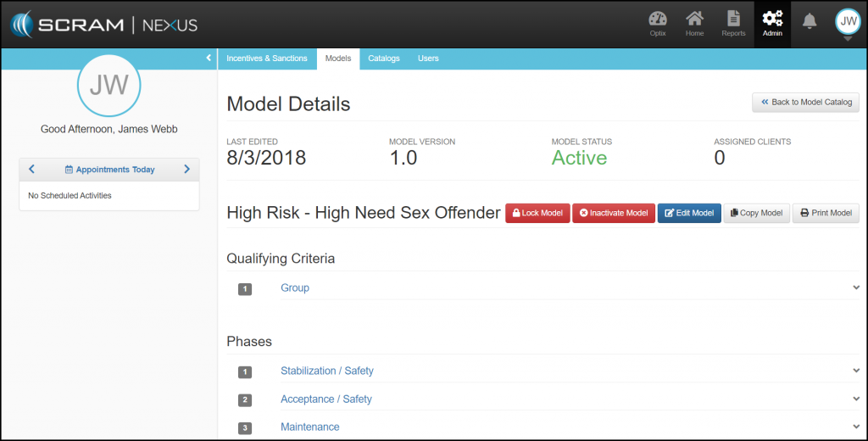Collapse the left sidebar panel arrow
This screenshot has height=441, width=868.
(209, 59)
